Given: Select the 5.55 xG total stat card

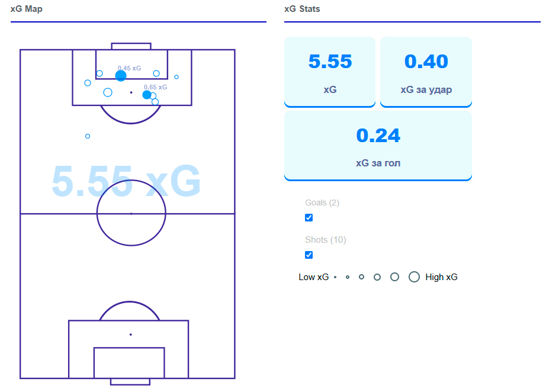Looking at the screenshot, I should 330,72.
